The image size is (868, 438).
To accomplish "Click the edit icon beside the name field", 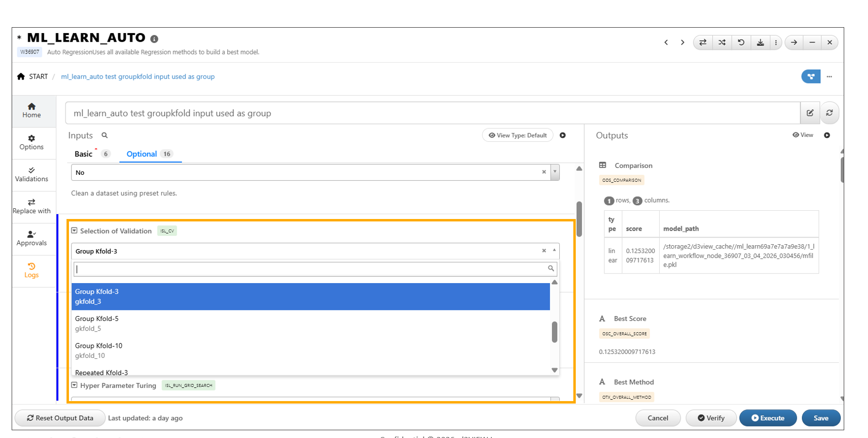I will coord(810,113).
